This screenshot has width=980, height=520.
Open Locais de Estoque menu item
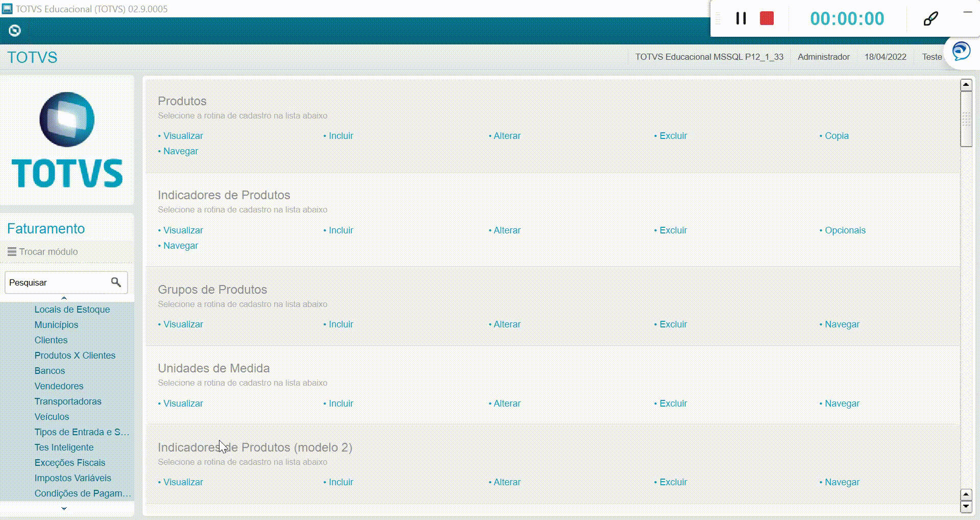pos(72,310)
